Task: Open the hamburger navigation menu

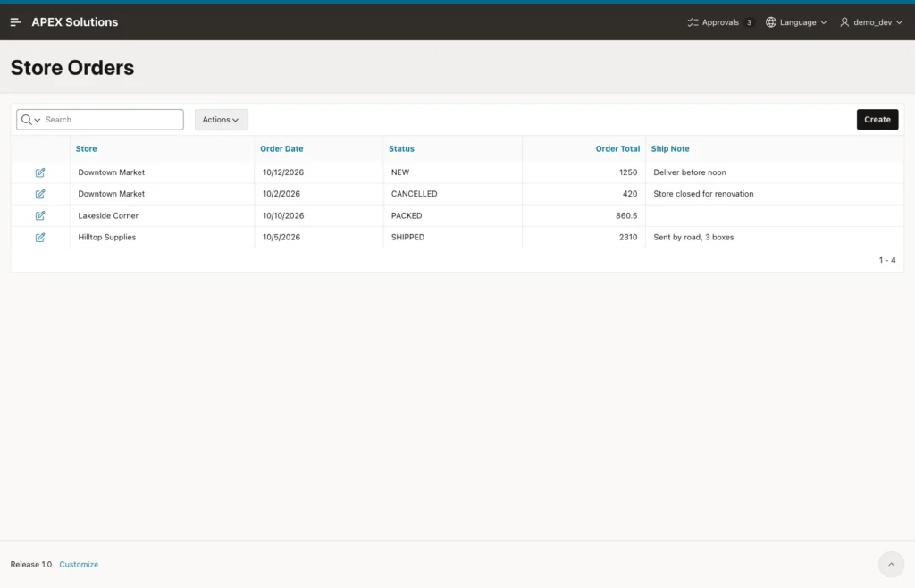Action: (x=16, y=22)
